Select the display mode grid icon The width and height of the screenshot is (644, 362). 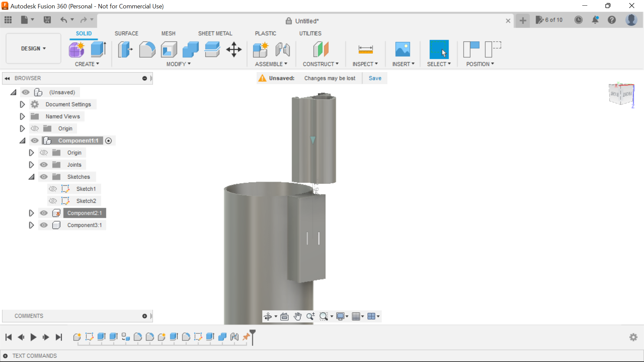(357, 316)
